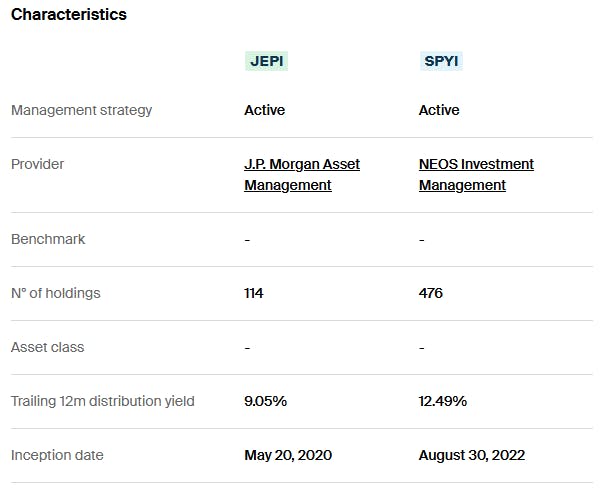Viewport: 603px width, 489px height.
Task: Select the Asset class row label
Action: pyautogui.click(x=48, y=347)
